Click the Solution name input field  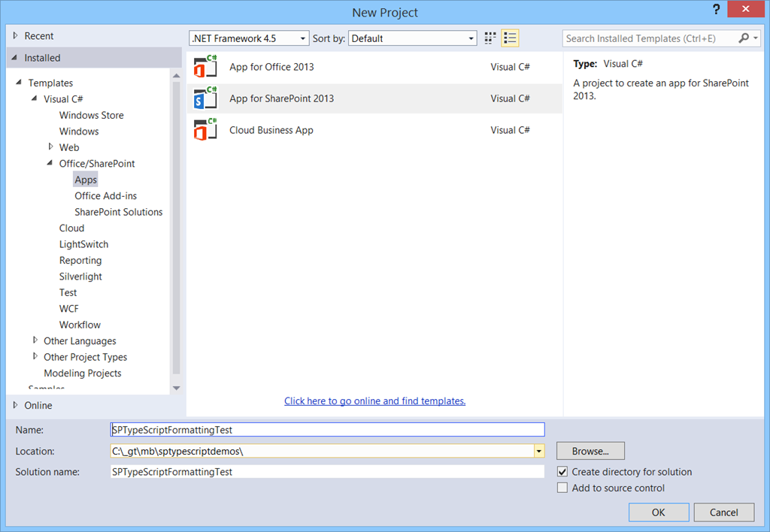tap(328, 472)
